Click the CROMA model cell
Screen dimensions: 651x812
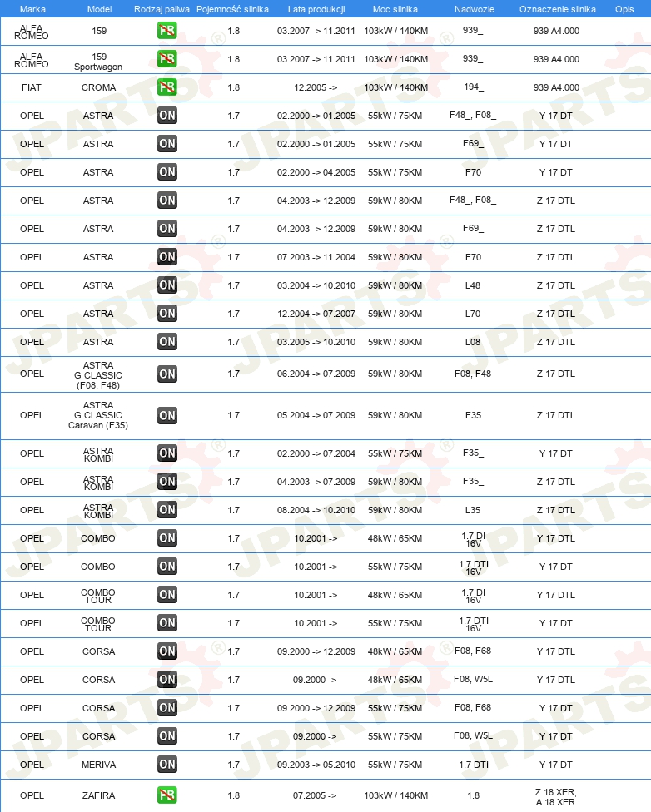pyautogui.click(x=98, y=87)
